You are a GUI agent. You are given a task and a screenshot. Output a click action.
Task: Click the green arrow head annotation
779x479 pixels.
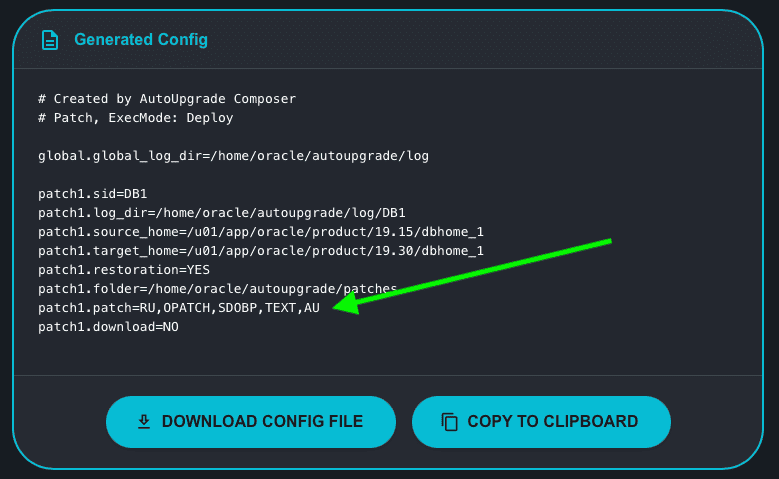click(348, 304)
